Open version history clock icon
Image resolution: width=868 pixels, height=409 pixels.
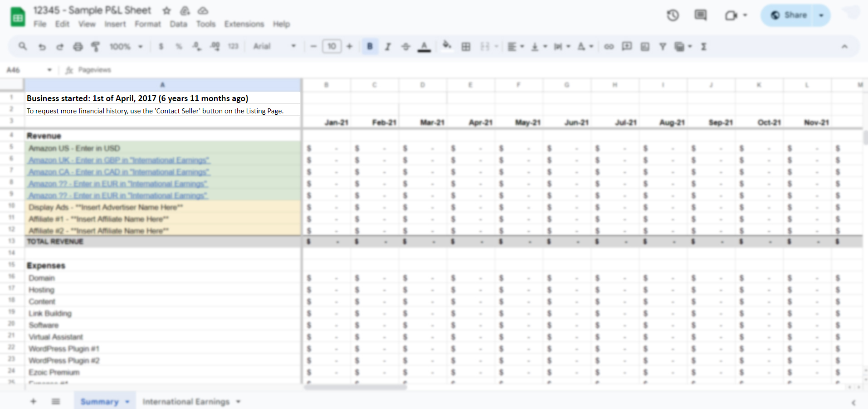point(673,15)
